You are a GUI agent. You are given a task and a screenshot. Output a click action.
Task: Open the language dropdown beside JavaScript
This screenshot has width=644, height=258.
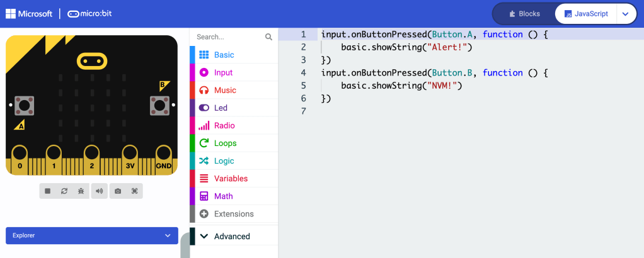click(x=625, y=14)
